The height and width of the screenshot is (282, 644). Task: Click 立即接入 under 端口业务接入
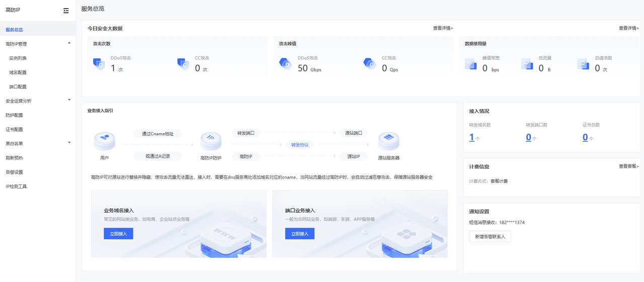tap(300, 234)
